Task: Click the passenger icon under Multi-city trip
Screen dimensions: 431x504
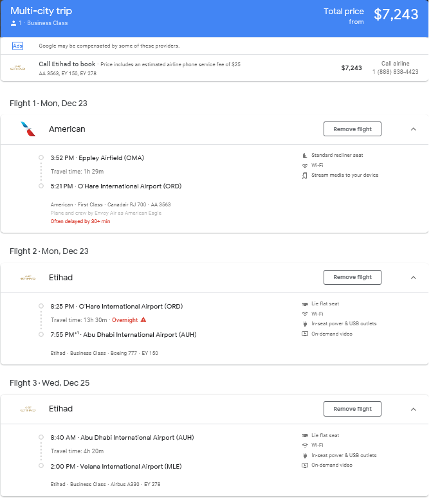Action: [13, 23]
